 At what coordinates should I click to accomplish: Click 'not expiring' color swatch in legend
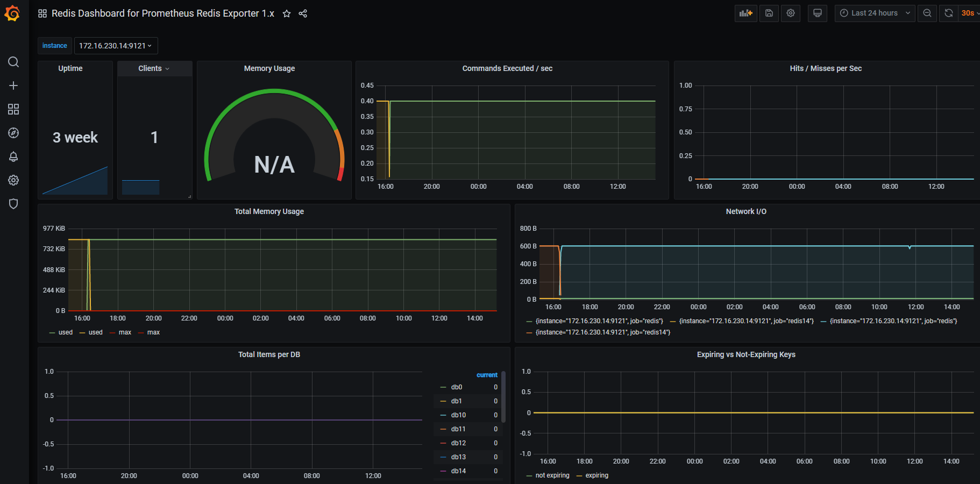coord(529,475)
